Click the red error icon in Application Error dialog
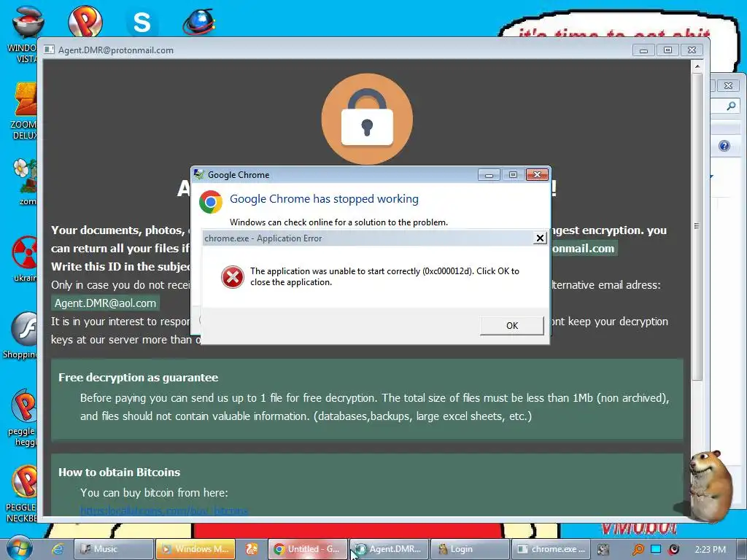The image size is (747, 560). (233, 276)
